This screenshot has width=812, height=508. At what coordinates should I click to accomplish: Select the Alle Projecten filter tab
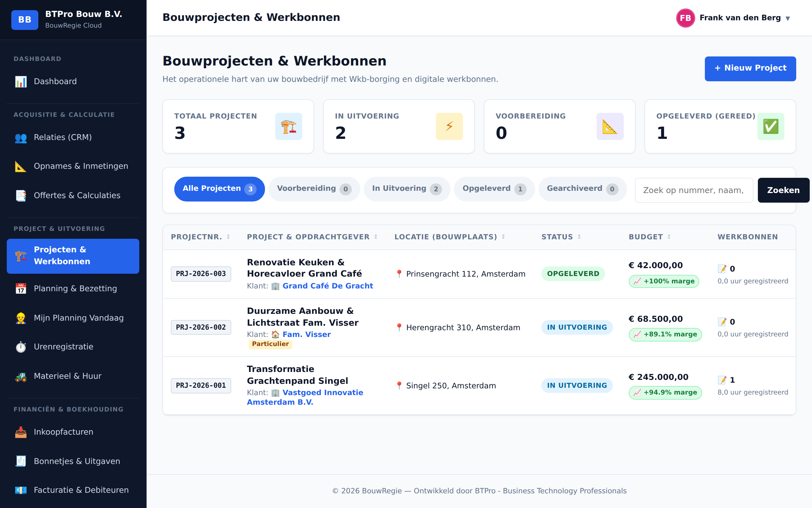click(x=219, y=189)
